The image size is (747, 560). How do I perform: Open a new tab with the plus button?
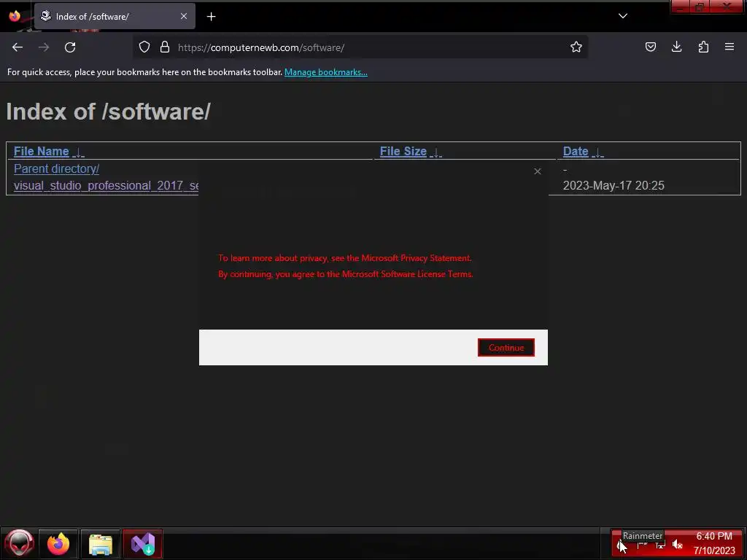211,17
